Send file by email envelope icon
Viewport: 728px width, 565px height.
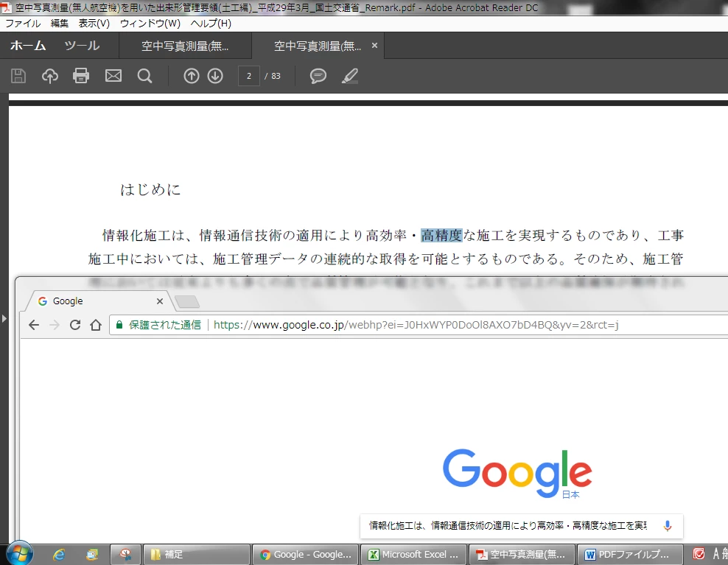coord(113,76)
